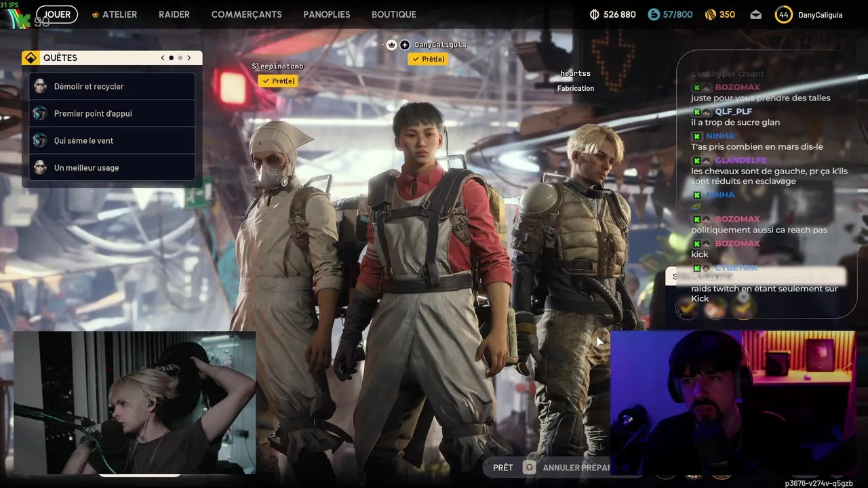Click the blue token icon beside 57/800

(x=654, y=14)
